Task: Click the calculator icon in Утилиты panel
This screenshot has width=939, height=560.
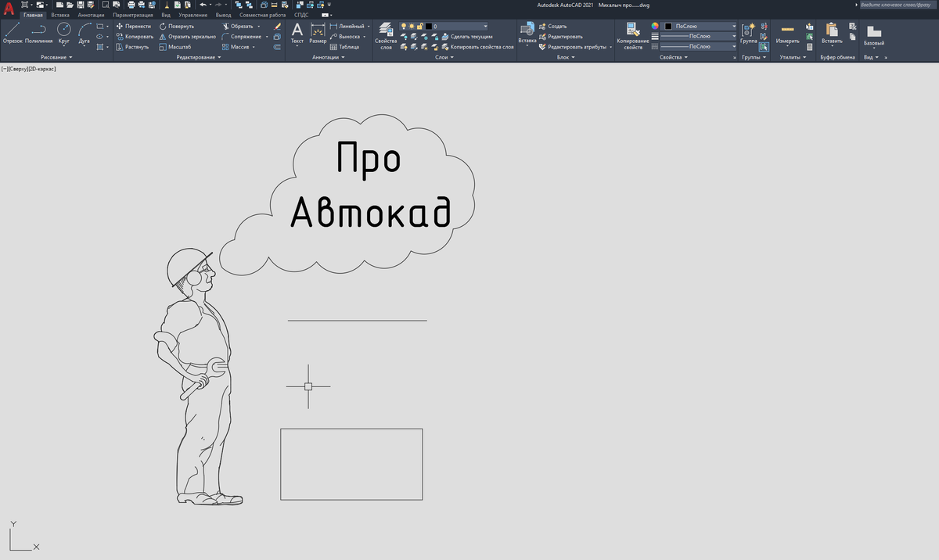Action: pyautogui.click(x=810, y=47)
